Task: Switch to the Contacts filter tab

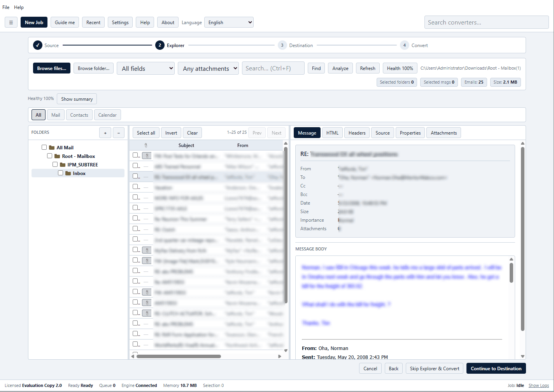Action: [x=79, y=115]
